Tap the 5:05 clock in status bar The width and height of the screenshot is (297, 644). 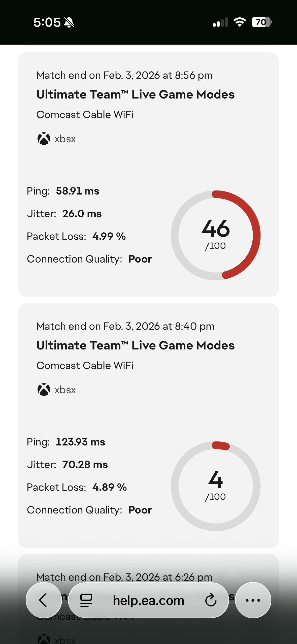tap(47, 22)
